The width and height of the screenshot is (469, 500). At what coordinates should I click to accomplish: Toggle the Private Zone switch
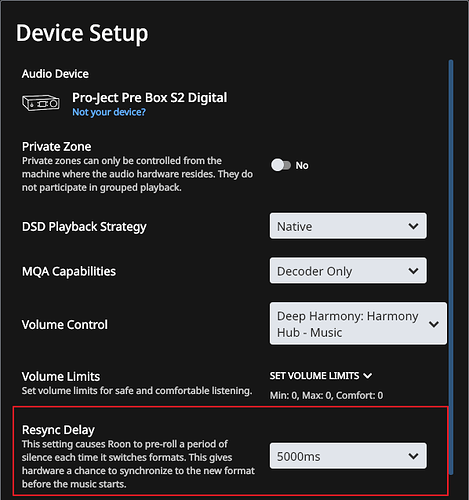pyautogui.click(x=281, y=165)
